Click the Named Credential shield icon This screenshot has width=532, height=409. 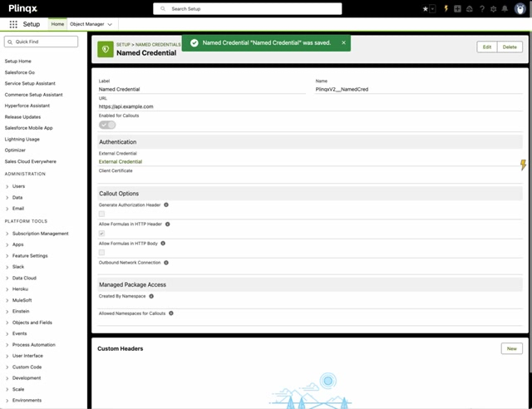click(106, 50)
